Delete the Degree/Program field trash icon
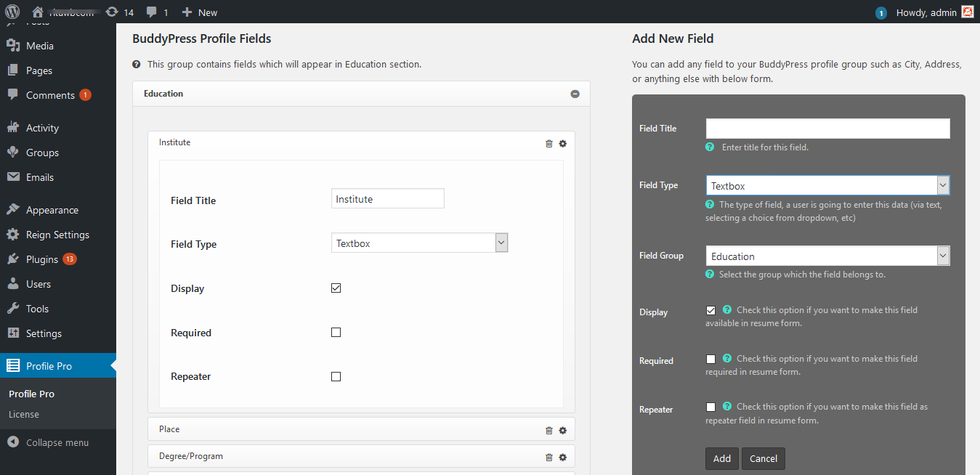The image size is (980, 475). (x=548, y=457)
